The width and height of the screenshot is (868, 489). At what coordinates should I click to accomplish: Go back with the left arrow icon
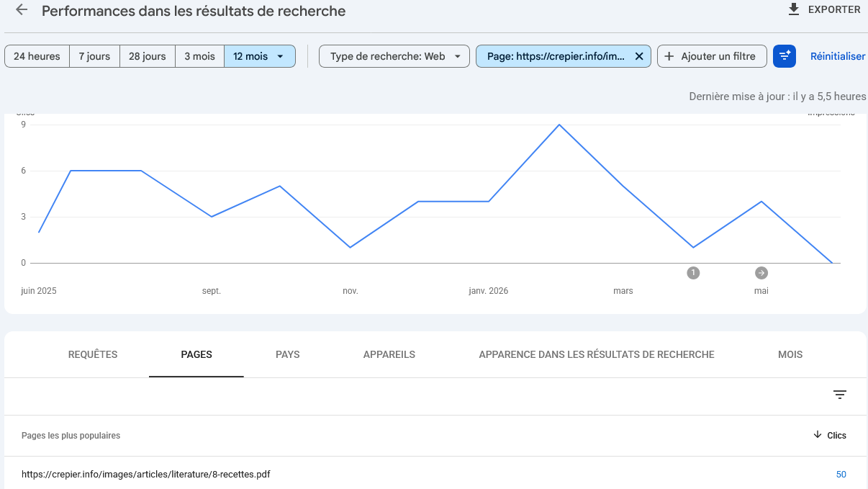[x=22, y=10]
